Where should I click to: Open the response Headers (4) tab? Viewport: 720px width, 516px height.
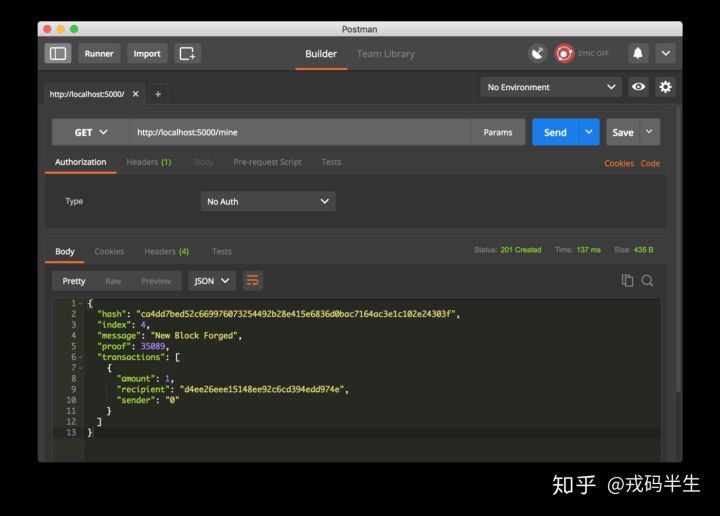coord(166,251)
